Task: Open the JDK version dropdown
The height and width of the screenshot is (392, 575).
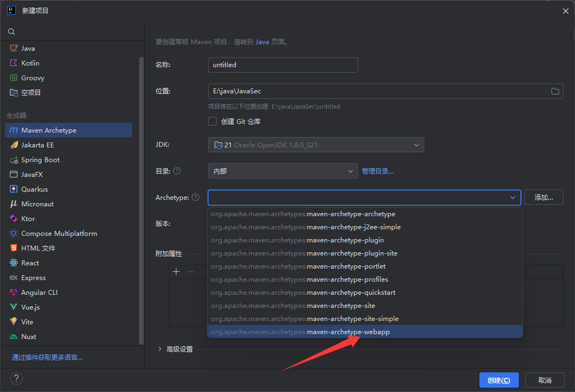Action: (x=316, y=145)
